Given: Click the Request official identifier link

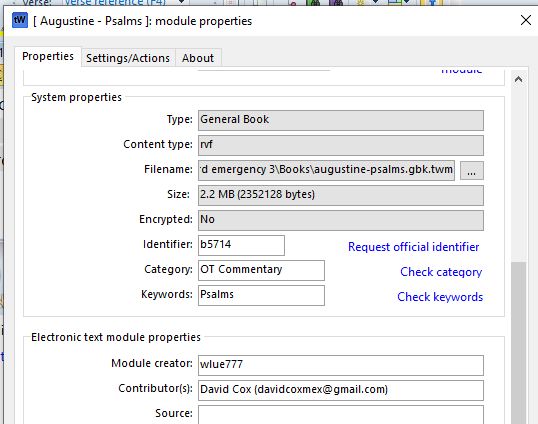Looking at the screenshot, I should 413,247.
